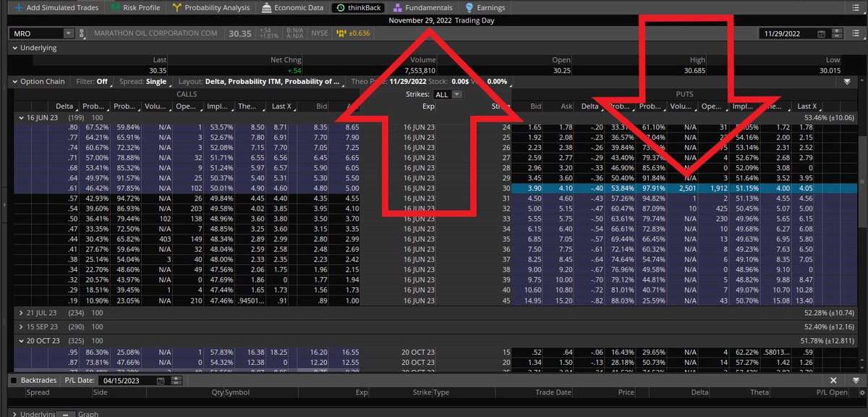This screenshot has width=868, height=417.
Task: Close the Backtrades panel with the X
Action: pyautogui.click(x=833, y=380)
